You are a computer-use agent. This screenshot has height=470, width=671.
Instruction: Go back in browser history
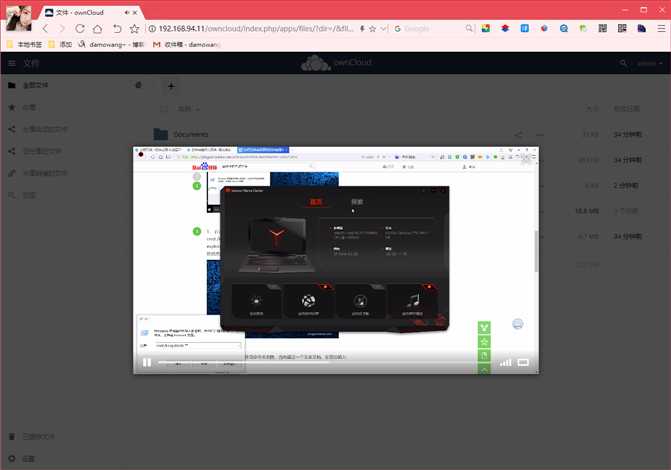[x=45, y=29]
